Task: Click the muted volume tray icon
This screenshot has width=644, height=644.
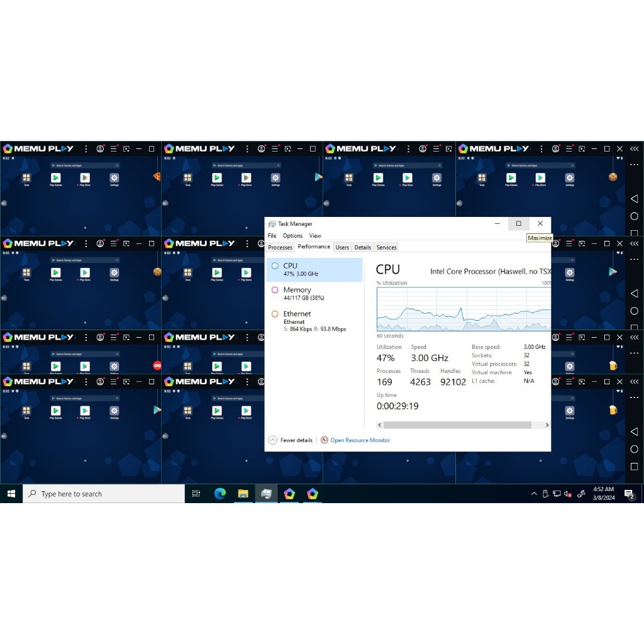Action: click(x=568, y=494)
